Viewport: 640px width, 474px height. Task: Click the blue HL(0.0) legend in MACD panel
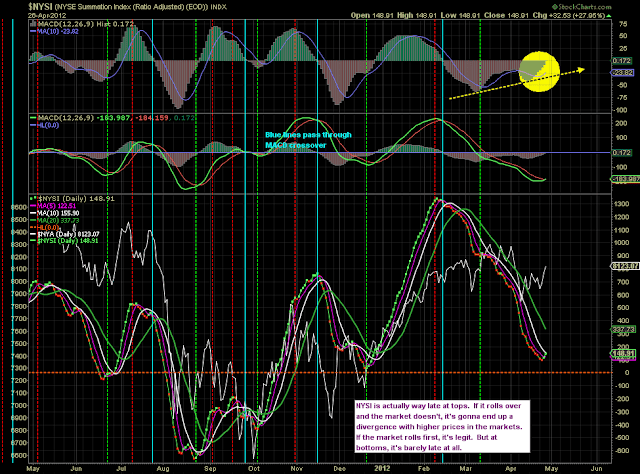tap(44, 125)
